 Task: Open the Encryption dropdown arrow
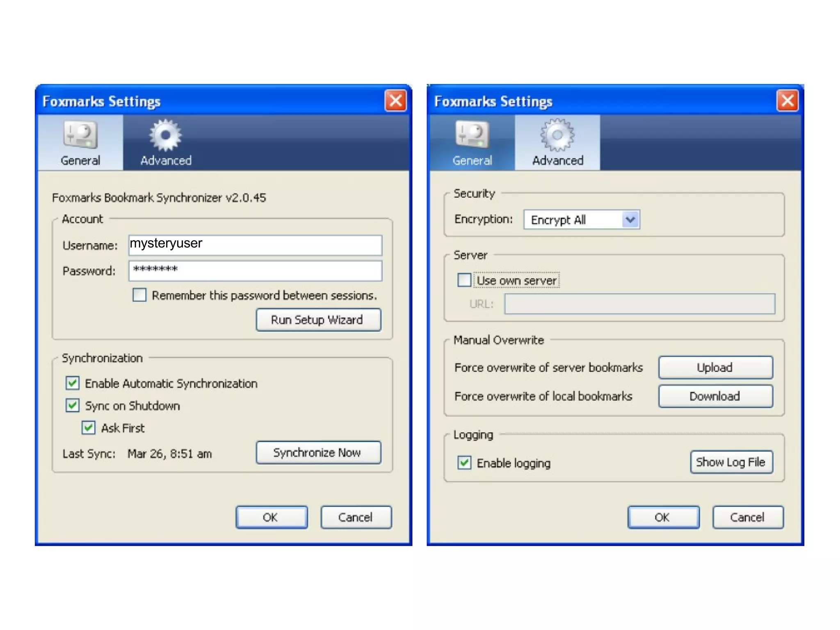[630, 220]
